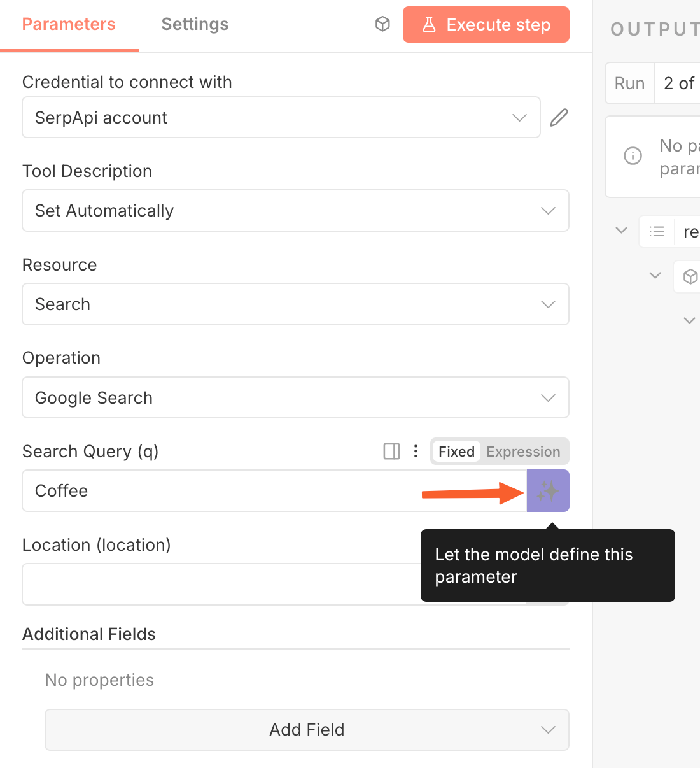Image resolution: width=700 pixels, height=768 pixels.
Task: Select the Parameters tab
Action: 69,24
